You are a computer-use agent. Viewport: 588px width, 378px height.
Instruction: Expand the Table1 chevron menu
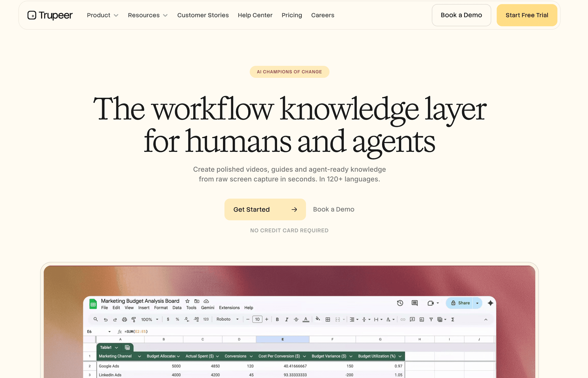[116, 347]
